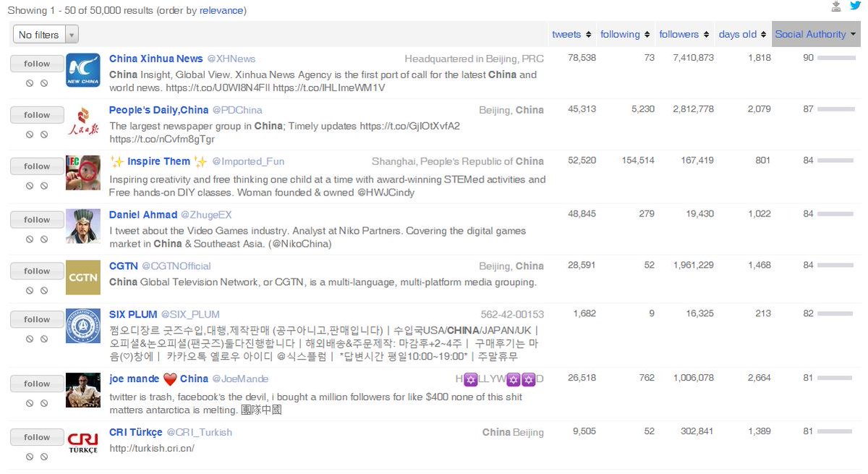Click left circle-slash icon in SIX PLUM row
Image resolution: width=868 pixels, height=474 pixels.
(30, 339)
